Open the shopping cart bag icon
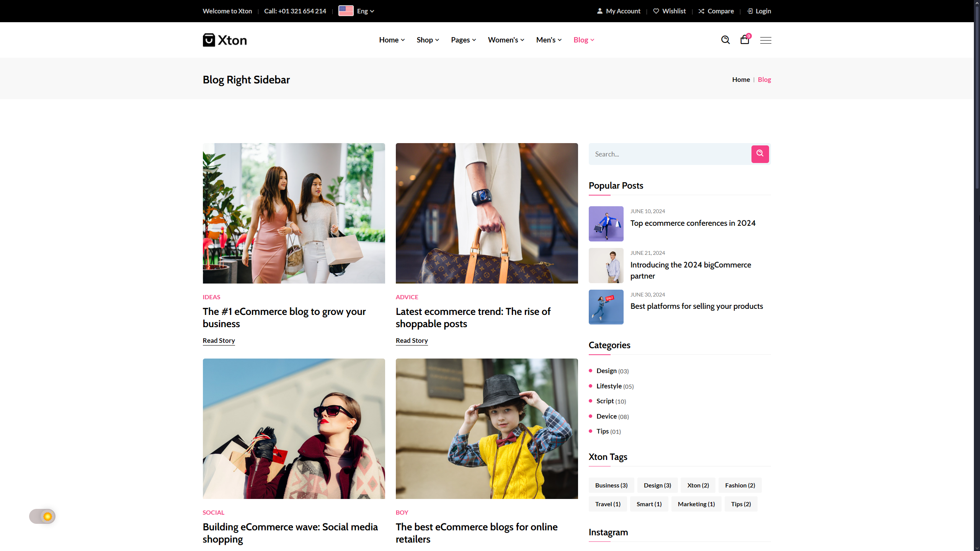Screen dimensions: 980x551 745,40
